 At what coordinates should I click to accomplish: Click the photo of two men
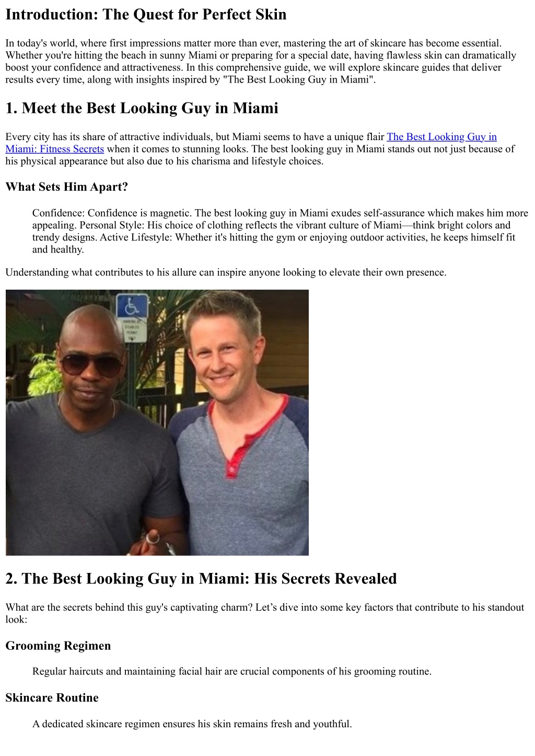[x=157, y=422]
